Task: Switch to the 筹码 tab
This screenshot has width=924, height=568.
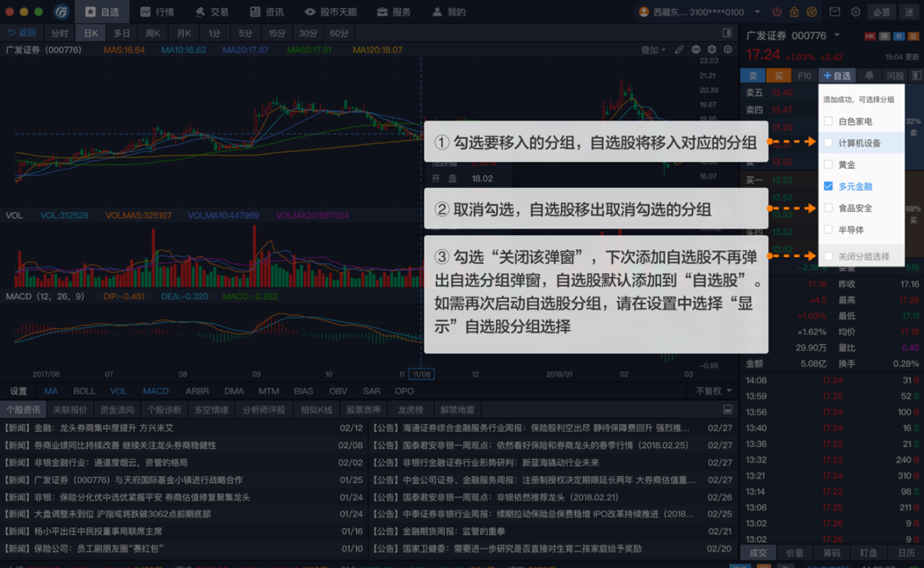Action: pos(832,553)
